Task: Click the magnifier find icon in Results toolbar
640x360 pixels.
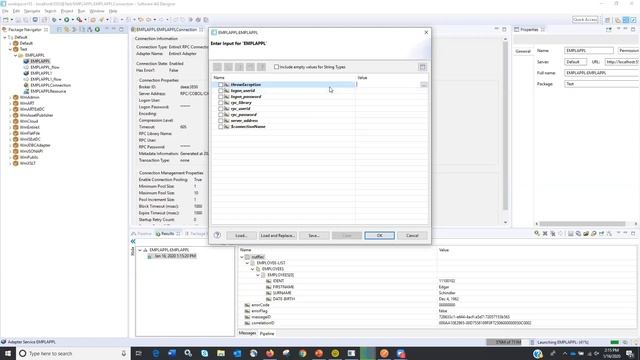Action: click(x=537, y=233)
